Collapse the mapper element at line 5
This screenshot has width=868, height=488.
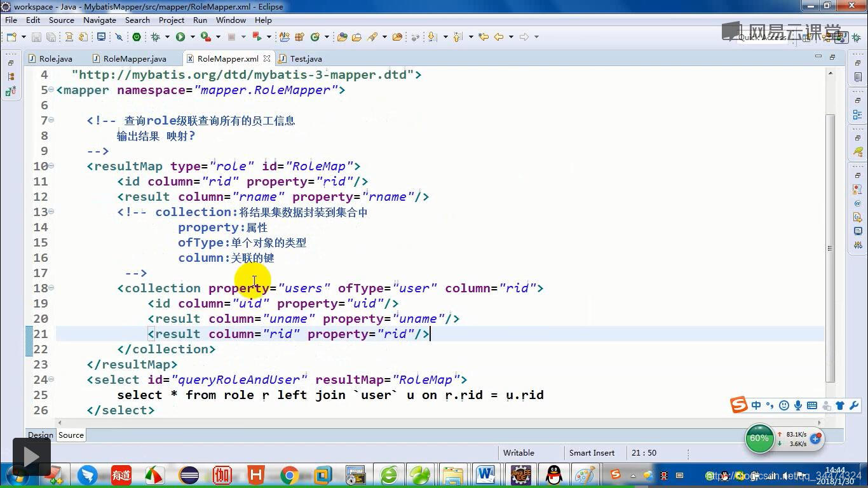tap(51, 90)
